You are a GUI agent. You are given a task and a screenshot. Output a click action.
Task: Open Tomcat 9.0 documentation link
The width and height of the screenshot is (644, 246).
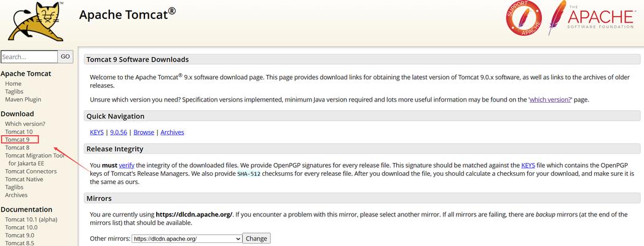(x=19, y=236)
